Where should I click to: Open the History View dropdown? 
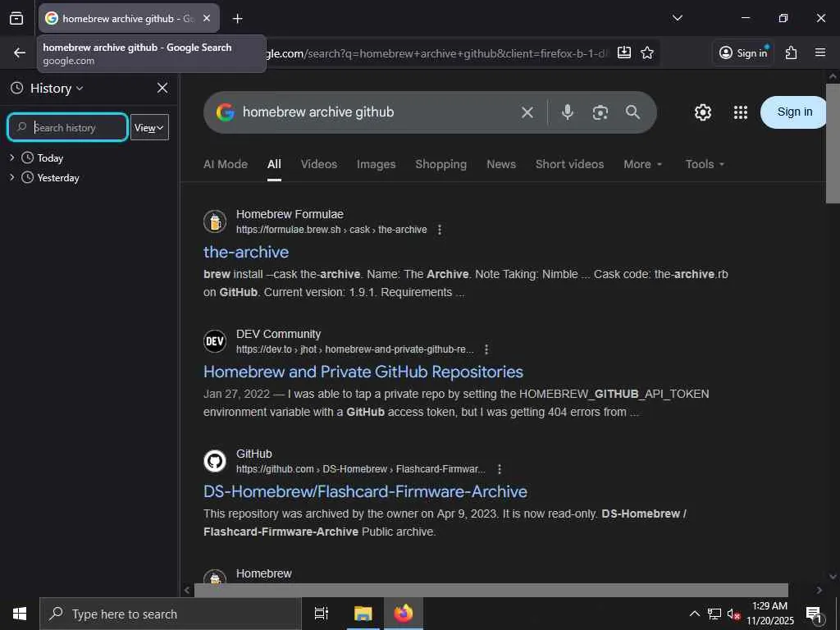point(149,127)
